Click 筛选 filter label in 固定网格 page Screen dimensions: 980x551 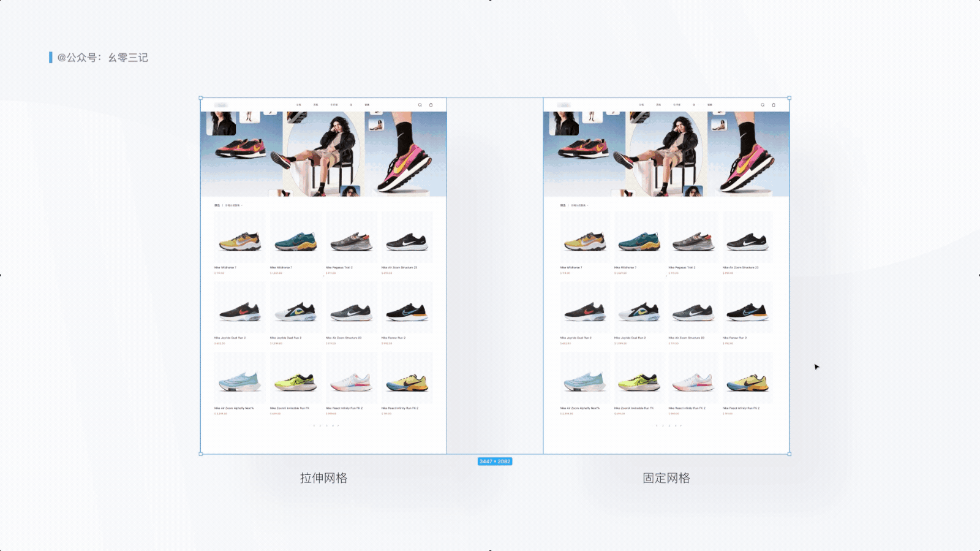[x=563, y=205]
